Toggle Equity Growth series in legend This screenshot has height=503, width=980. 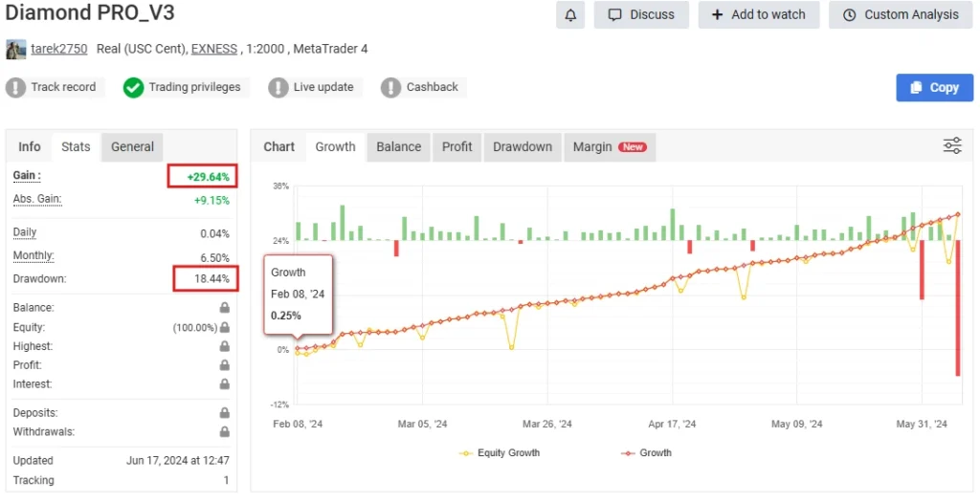coord(499,452)
